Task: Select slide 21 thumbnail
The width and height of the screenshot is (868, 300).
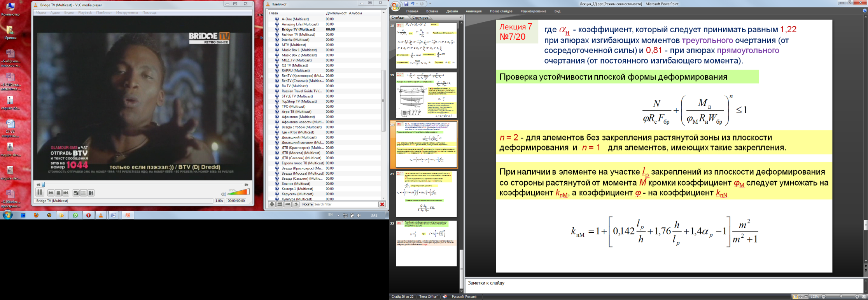Action: tap(426, 194)
